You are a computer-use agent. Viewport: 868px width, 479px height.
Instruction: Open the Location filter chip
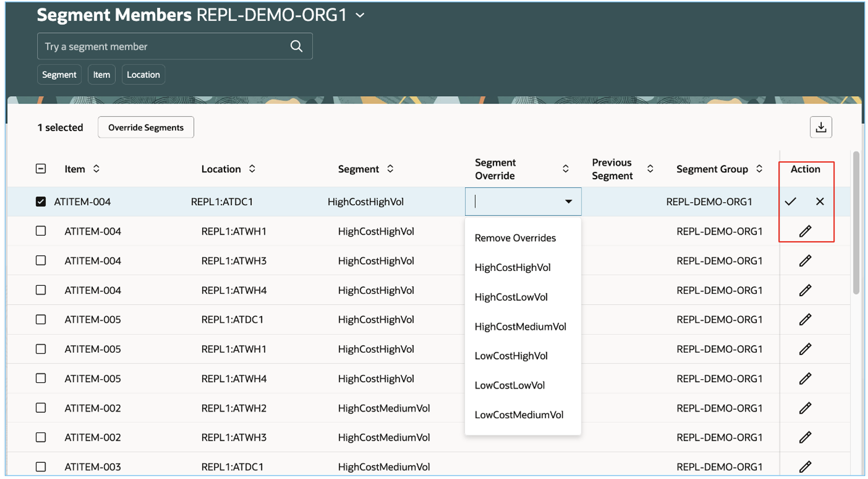pos(143,74)
